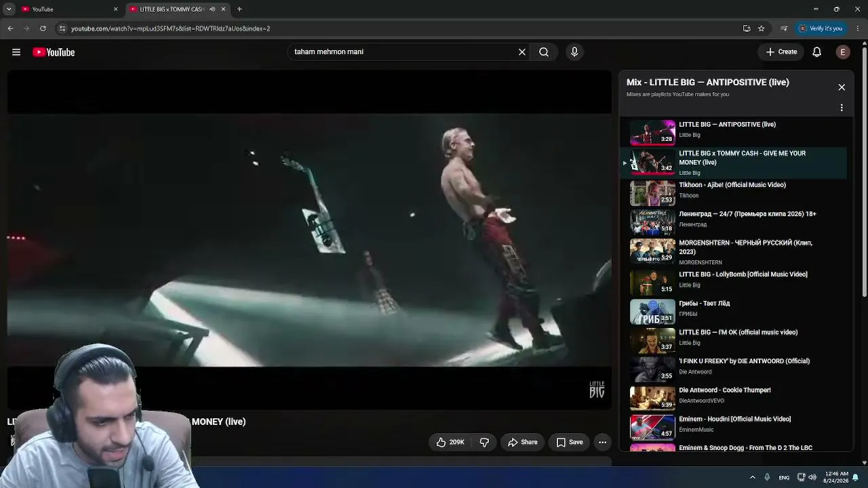Install app icon in the address bar
The width and height of the screenshot is (868, 488).
click(747, 28)
